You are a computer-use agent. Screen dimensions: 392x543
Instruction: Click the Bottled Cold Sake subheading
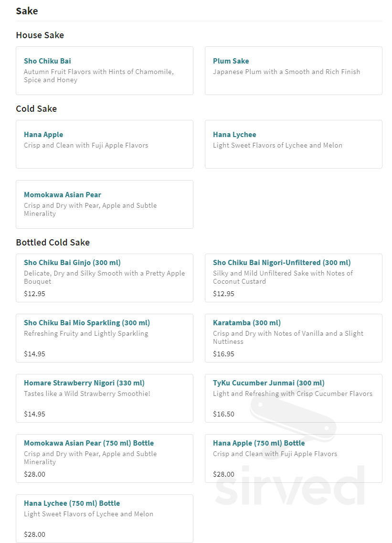pyautogui.click(x=53, y=242)
